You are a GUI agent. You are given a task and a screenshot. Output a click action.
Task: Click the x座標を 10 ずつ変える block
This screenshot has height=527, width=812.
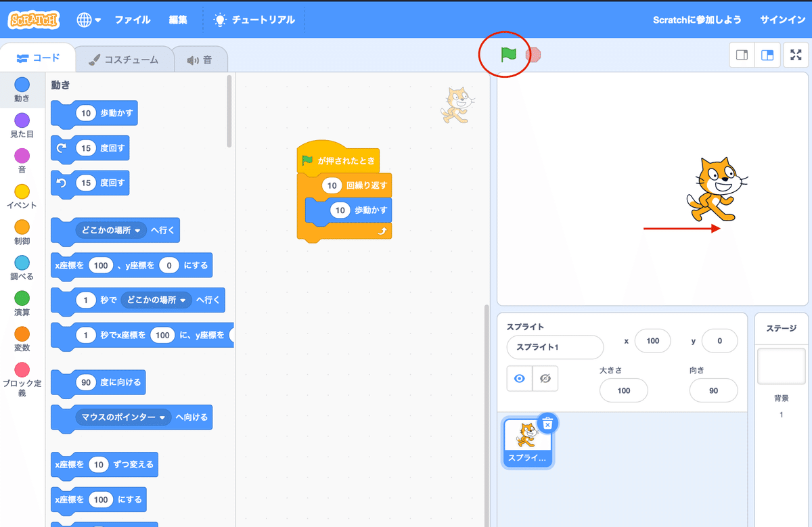tap(105, 465)
